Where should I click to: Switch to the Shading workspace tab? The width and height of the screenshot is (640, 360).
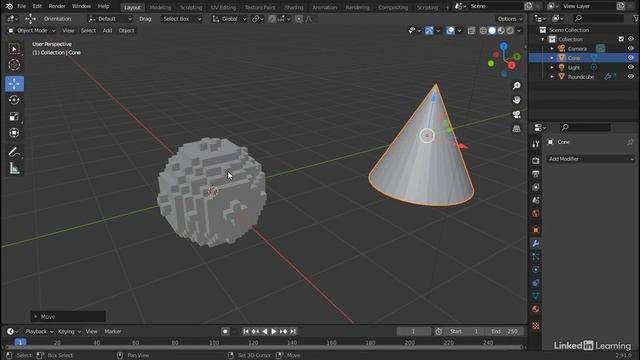pyautogui.click(x=294, y=7)
